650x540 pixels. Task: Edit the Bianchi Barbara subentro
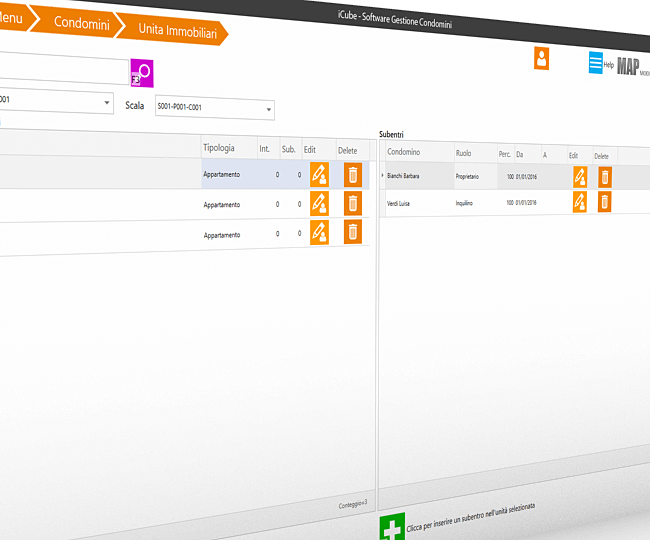[x=580, y=177]
